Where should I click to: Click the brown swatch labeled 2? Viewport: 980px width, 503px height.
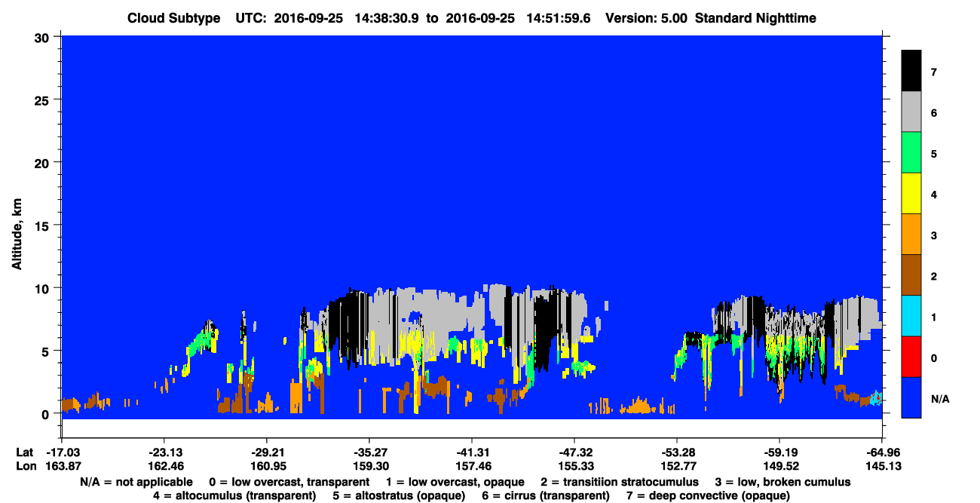[911, 275]
